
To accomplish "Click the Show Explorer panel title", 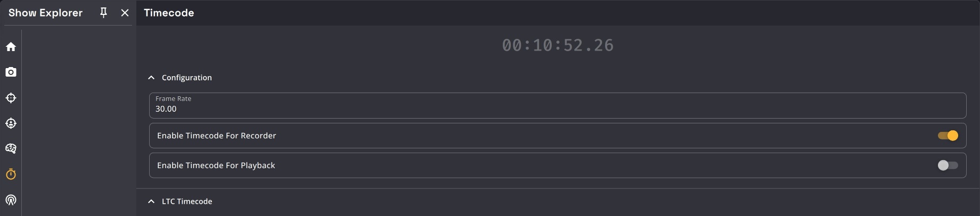I will (x=45, y=13).
